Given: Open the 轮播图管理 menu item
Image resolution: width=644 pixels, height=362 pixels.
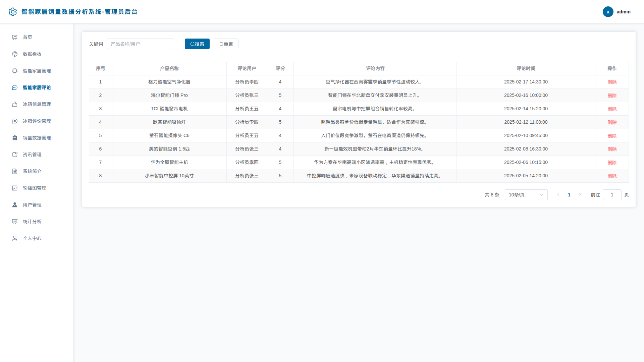Looking at the screenshot, I should pyautogui.click(x=37, y=188).
